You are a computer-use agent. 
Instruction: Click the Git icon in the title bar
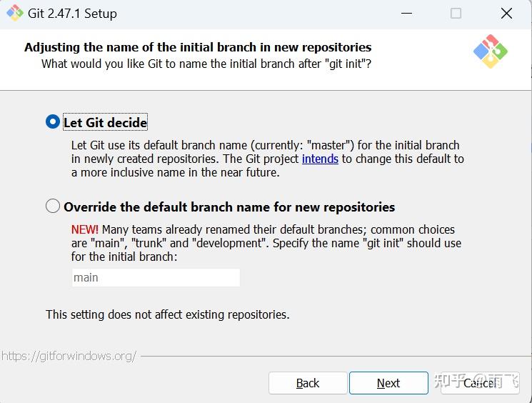[14, 13]
